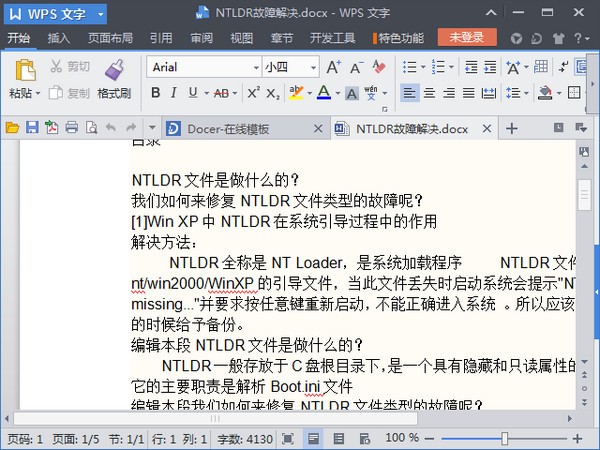The height and width of the screenshot is (450, 600).
Task: Set right text alignment
Action: point(449,93)
